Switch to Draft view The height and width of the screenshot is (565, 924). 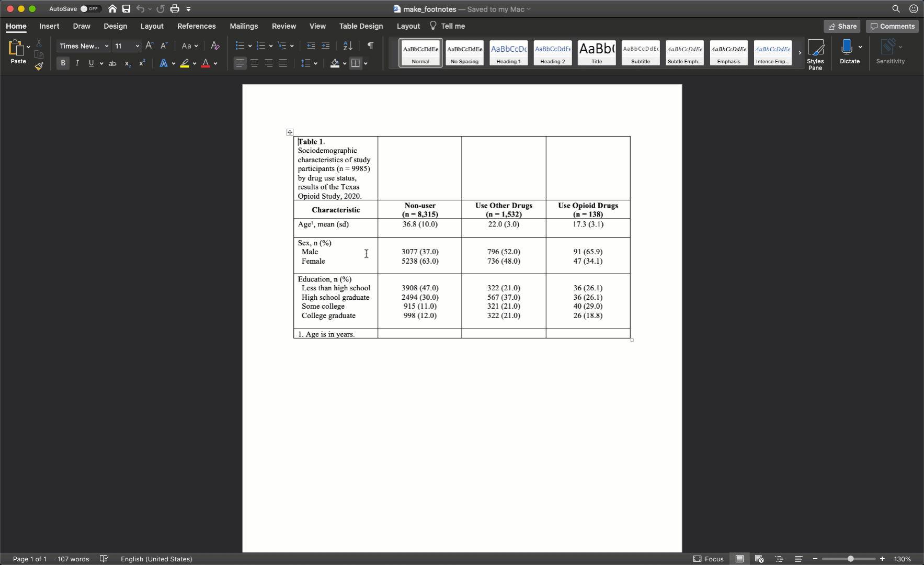pos(798,559)
